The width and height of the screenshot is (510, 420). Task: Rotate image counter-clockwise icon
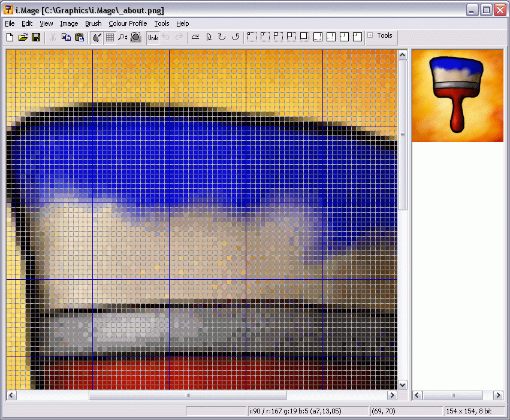[235, 37]
